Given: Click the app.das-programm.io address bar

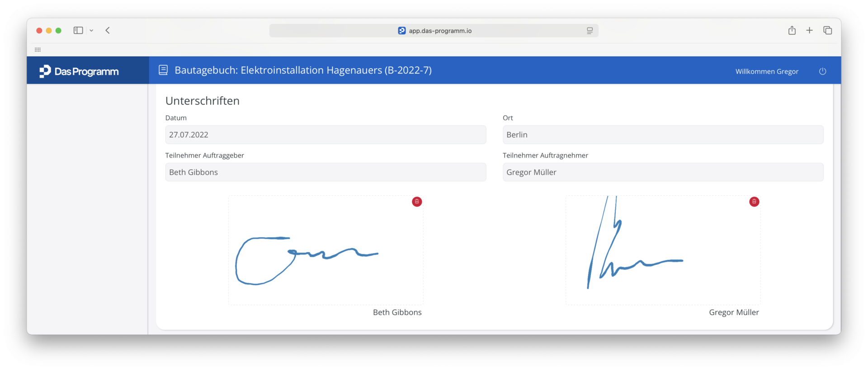Looking at the screenshot, I should pyautogui.click(x=434, y=31).
